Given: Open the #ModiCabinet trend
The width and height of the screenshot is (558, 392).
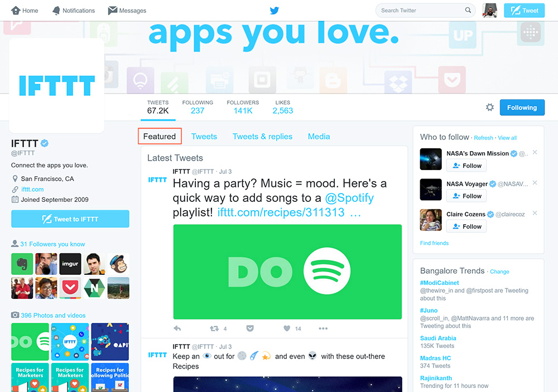Looking at the screenshot, I should click(439, 283).
